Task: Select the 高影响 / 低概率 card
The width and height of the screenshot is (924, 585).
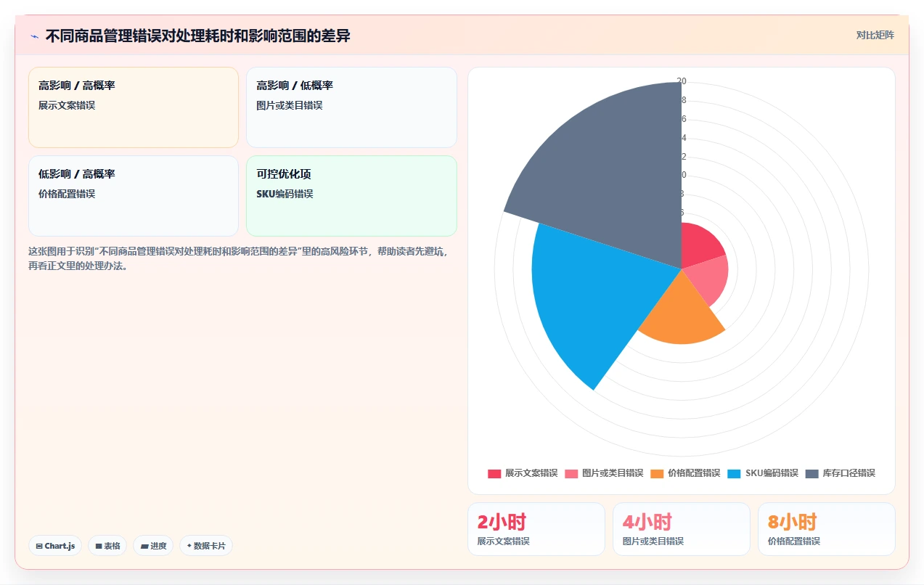Action: [x=351, y=107]
